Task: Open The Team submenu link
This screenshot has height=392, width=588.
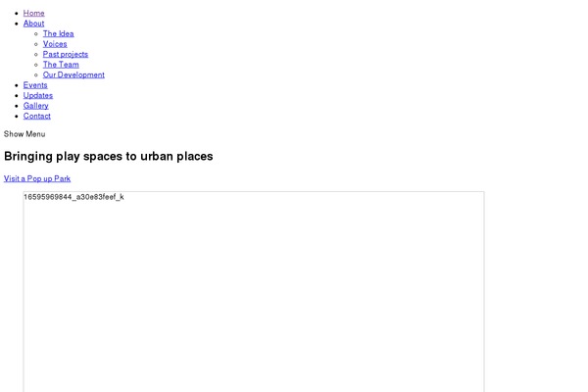Action: pos(61,65)
